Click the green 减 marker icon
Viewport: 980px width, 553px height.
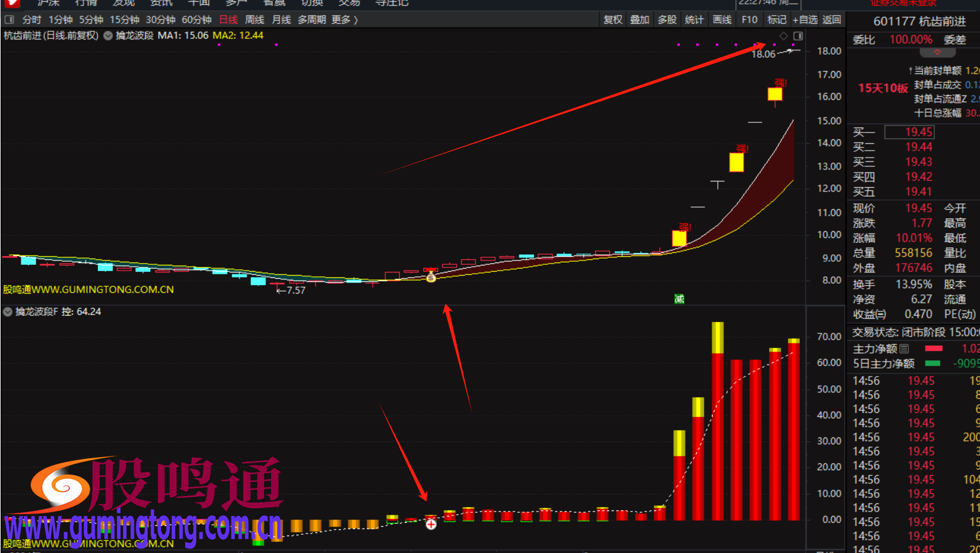coord(679,299)
